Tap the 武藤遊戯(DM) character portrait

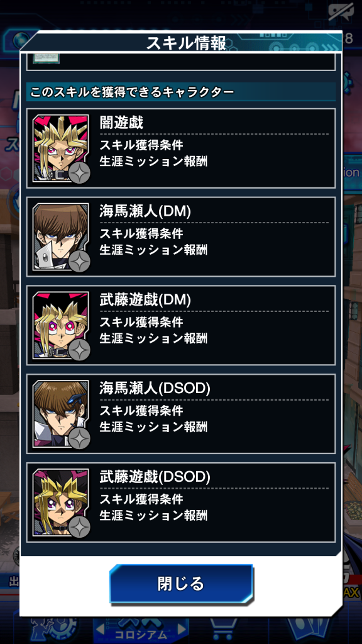click(x=61, y=325)
